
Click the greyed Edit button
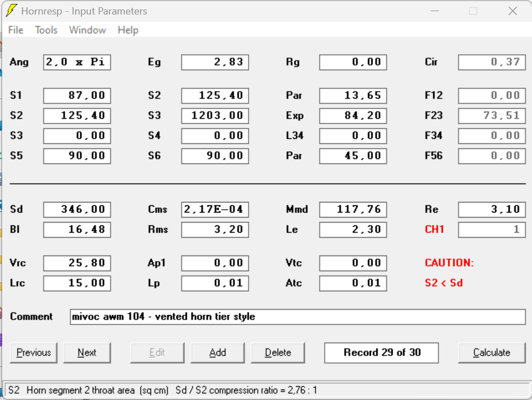click(157, 353)
